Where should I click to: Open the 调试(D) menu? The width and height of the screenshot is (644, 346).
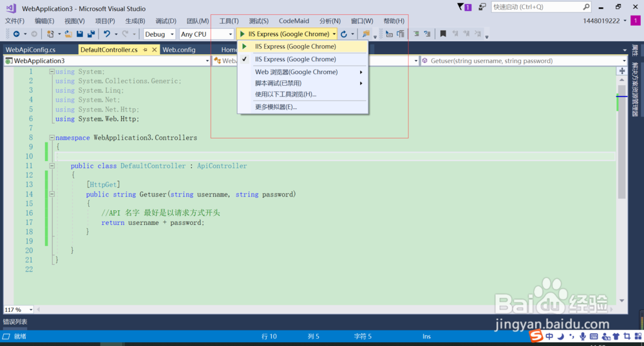166,21
